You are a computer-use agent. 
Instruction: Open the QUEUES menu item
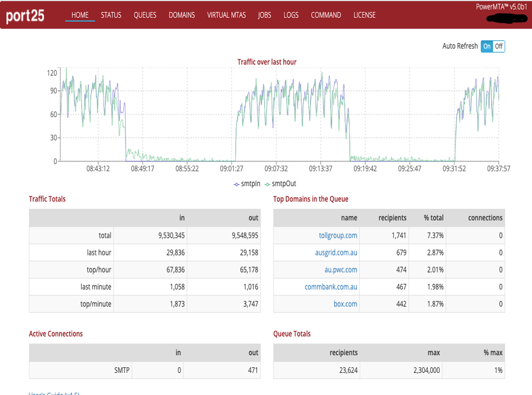(145, 15)
